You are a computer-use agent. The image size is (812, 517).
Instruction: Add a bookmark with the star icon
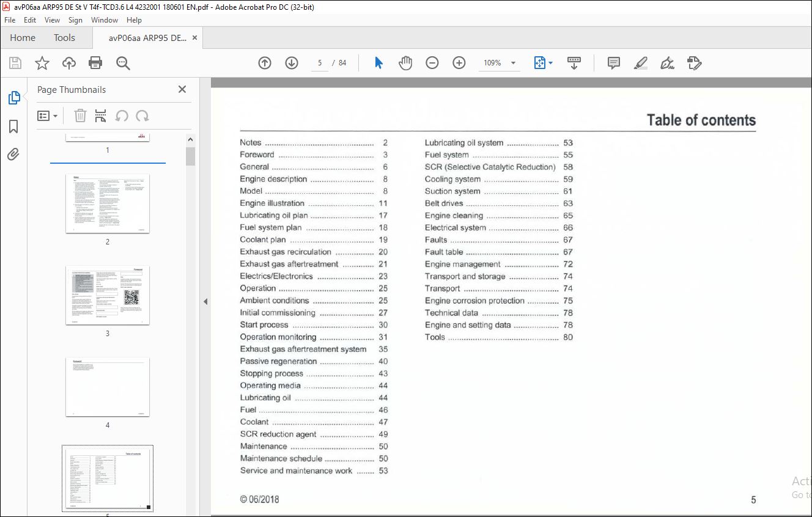(42, 63)
